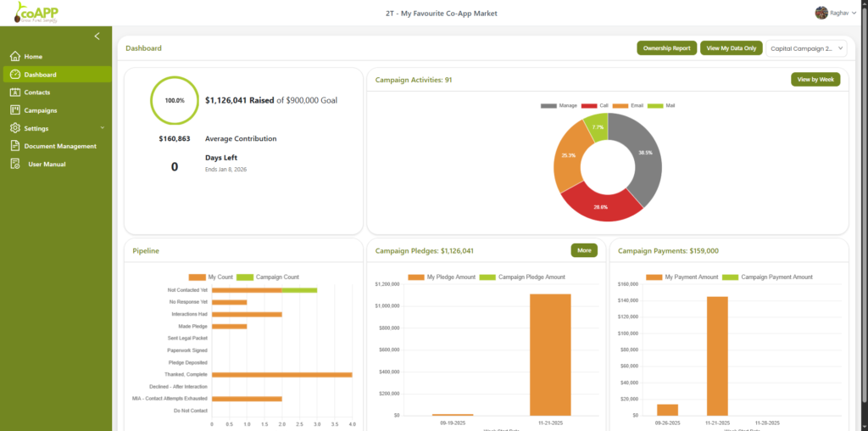The height and width of the screenshot is (431, 868).
Task: Click the Ownership Report button
Action: click(x=666, y=48)
